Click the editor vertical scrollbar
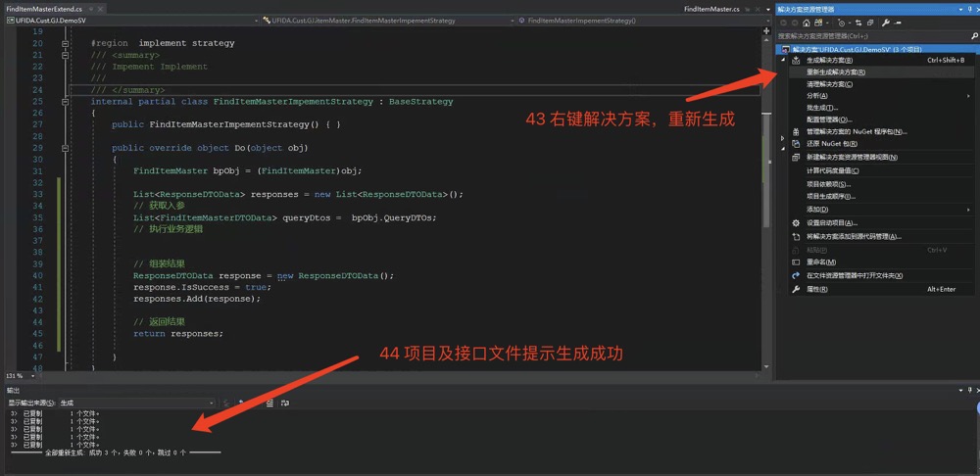Screen dimensions: 980x476 click(766, 196)
